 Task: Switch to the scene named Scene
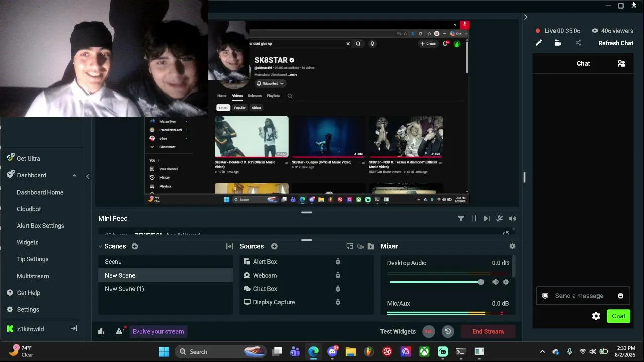pyautogui.click(x=166, y=262)
